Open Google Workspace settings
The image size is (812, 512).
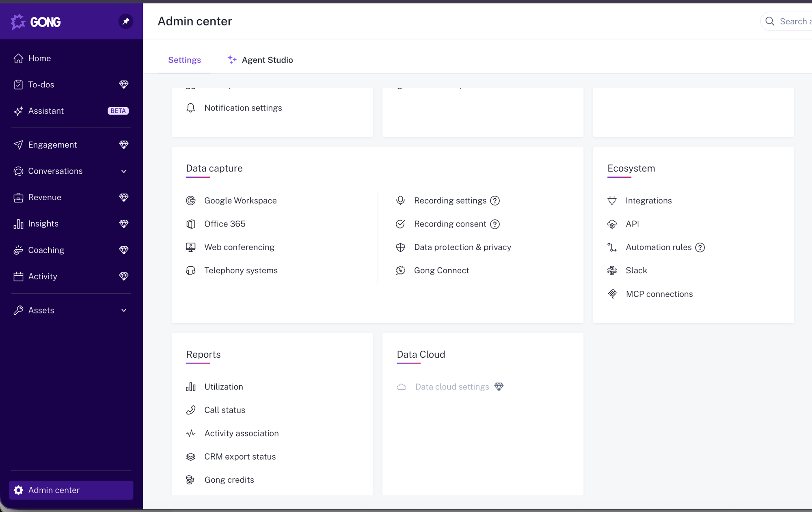[240, 201]
